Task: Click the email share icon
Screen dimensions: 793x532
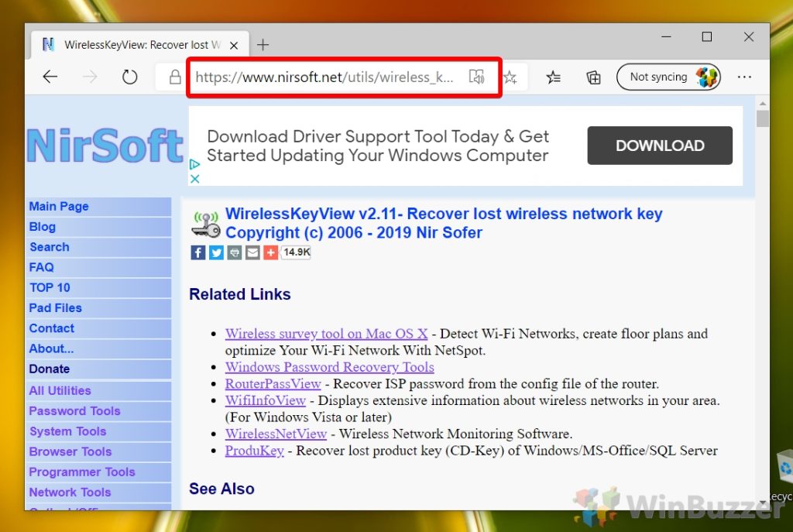Action: tap(252, 252)
